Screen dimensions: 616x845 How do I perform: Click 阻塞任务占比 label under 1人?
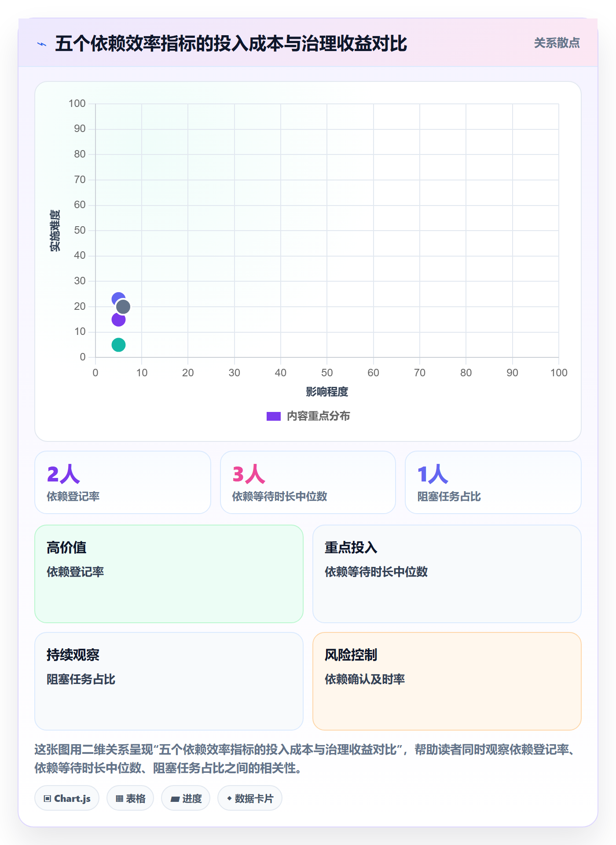(449, 497)
